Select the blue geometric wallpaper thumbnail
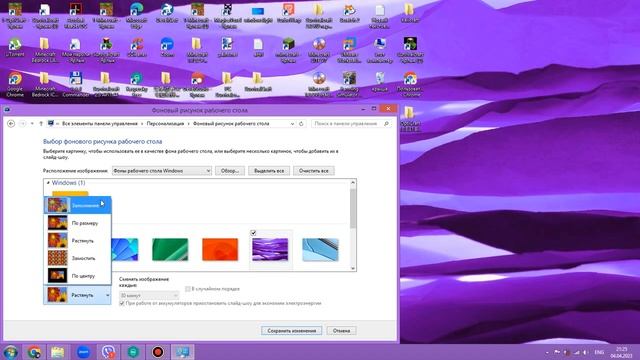 tap(124, 249)
